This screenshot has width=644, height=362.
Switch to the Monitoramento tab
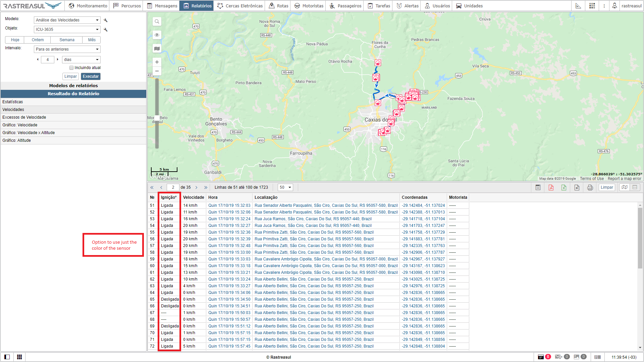(x=88, y=6)
